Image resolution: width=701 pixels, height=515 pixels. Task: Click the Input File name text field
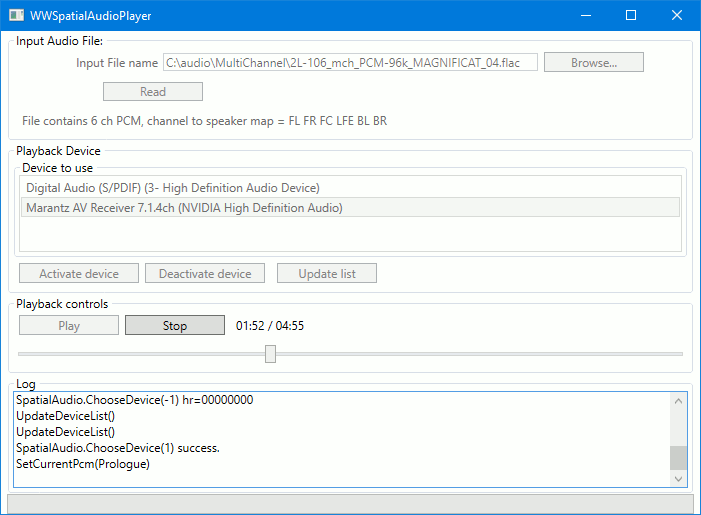[350, 63]
